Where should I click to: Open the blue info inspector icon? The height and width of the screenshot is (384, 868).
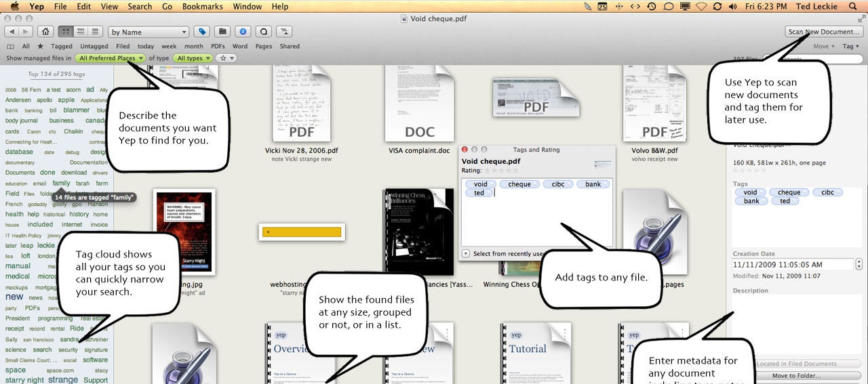point(243,32)
